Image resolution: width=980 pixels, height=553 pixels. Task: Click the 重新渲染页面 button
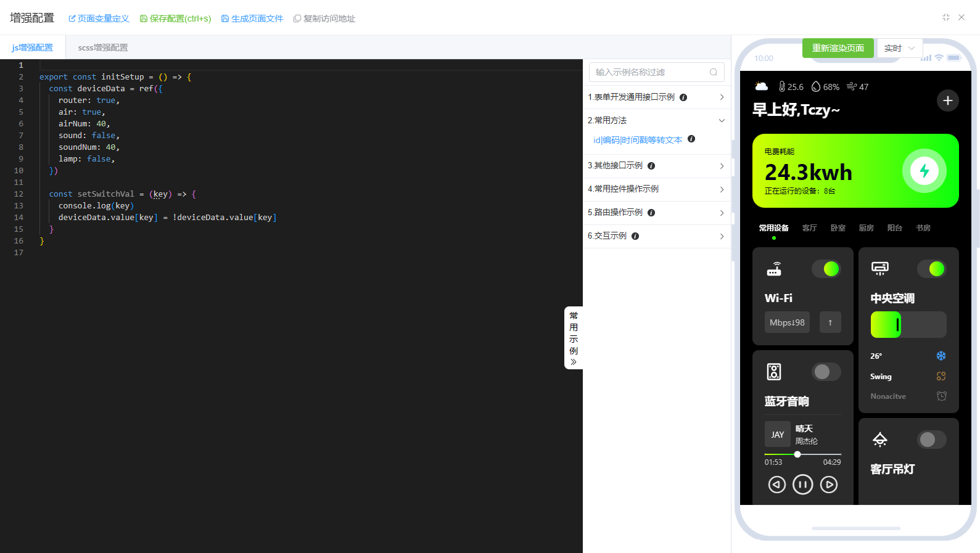(838, 48)
